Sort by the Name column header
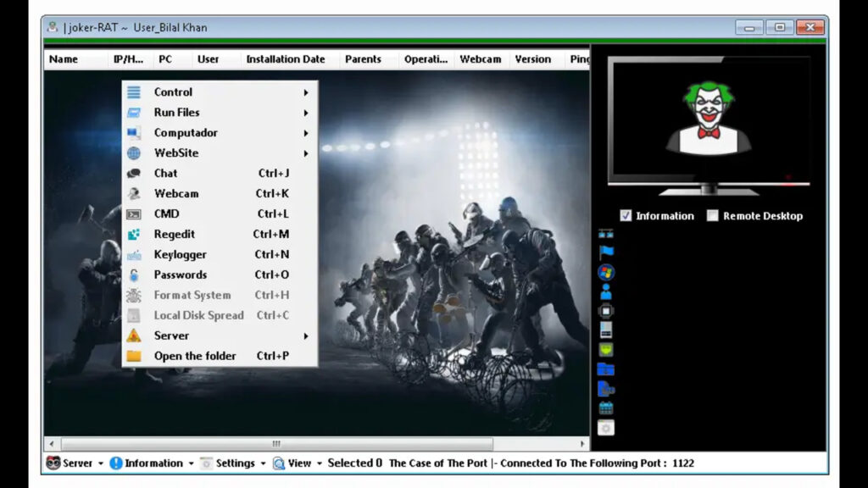The width and height of the screenshot is (868, 488). tap(75, 59)
